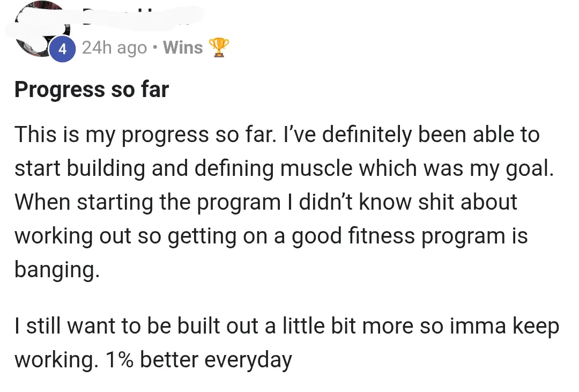Click the line beginning 'working out so getting'

271,236
